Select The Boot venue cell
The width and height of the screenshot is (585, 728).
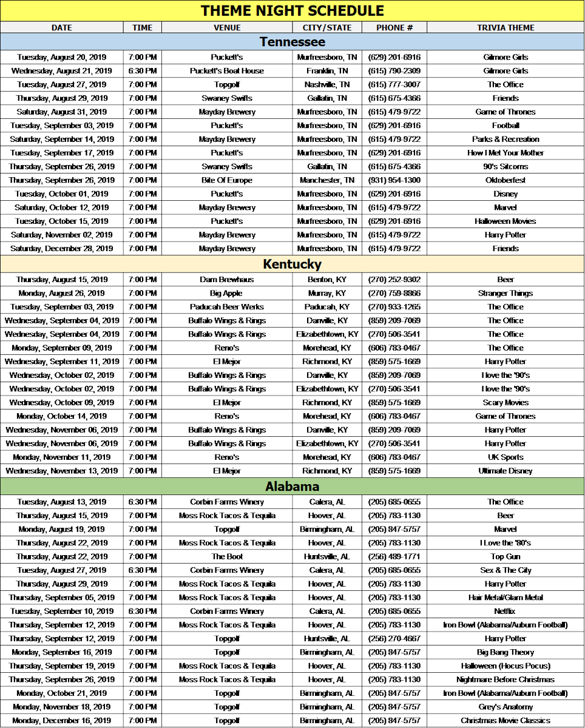pyautogui.click(x=228, y=556)
